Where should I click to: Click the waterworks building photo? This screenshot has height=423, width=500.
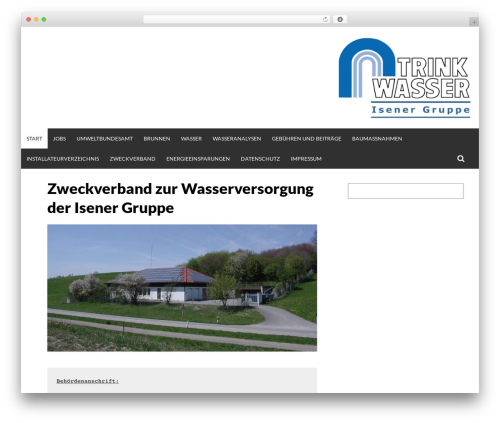(x=182, y=288)
